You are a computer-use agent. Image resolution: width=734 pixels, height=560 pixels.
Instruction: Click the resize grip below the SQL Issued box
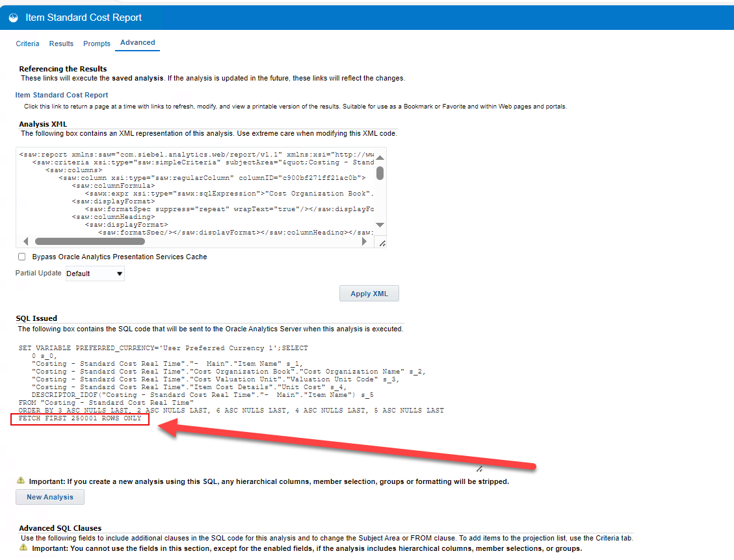[479, 468]
